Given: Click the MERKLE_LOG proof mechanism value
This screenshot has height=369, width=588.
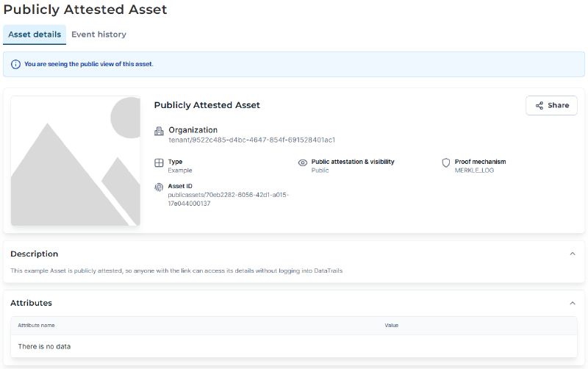Looking at the screenshot, I should [x=475, y=171].
